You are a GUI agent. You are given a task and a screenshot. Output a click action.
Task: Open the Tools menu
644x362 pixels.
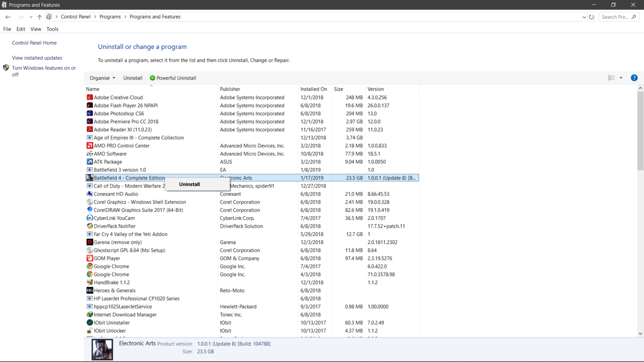(x=52, y=29)
